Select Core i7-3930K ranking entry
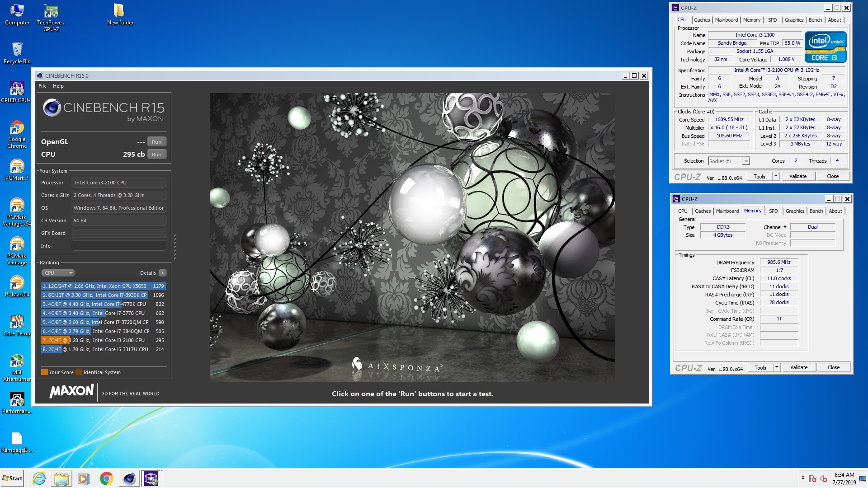The width and height of the screenshot is (868, 488). click(104, 295)
